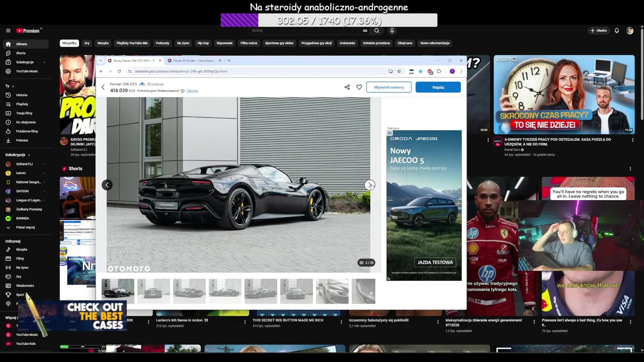This screenshot has width=644, height=362.
Task: Open SzklanaY2J subscription channel
Action: (26, 164)
